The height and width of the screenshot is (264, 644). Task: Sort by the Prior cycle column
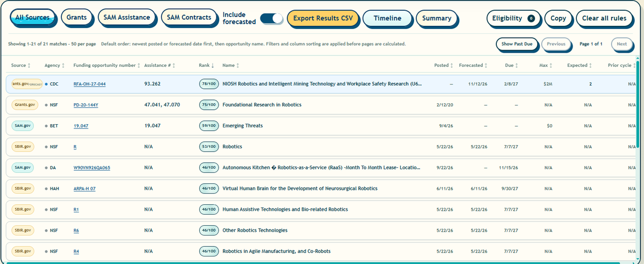click(622, 66)
